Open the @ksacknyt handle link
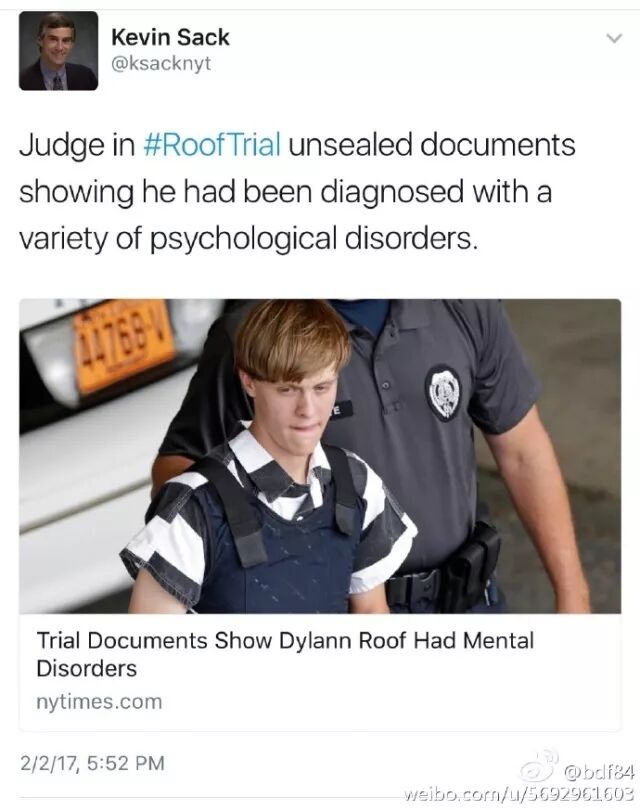The width and height of the screenshot is (640, 810). [x=161, y=63]
